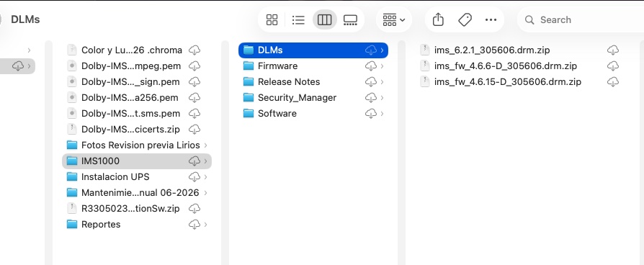
Task: Select the highlighted DLMs folder
Action: pos(313,50)
